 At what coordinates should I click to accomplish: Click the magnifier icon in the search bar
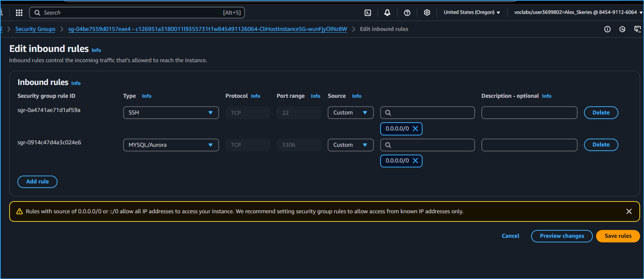(x=37, y=13)
